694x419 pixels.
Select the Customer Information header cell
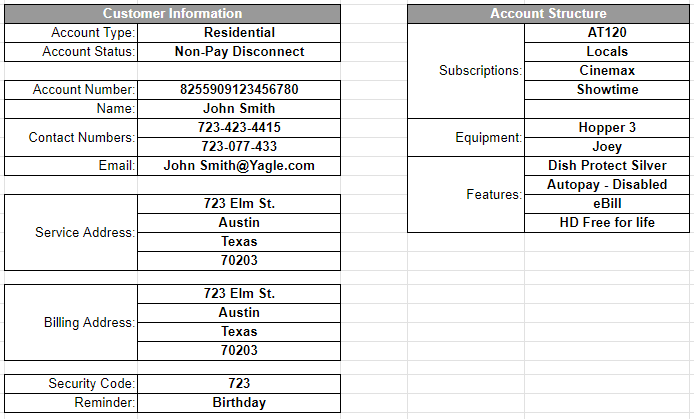[172, 14]
